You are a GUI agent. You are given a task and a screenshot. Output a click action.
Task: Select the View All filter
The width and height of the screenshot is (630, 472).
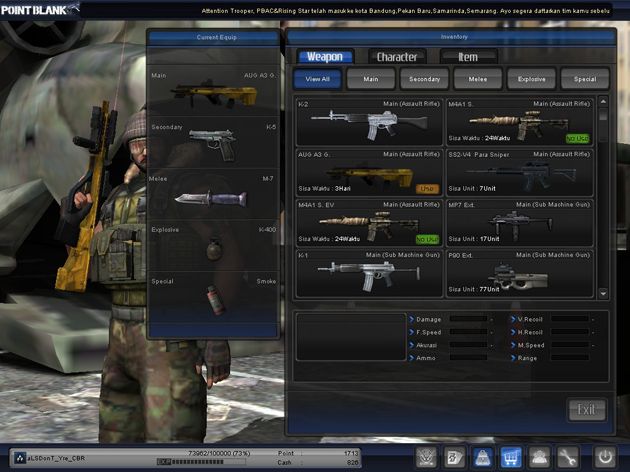click(x=317, y=79)
